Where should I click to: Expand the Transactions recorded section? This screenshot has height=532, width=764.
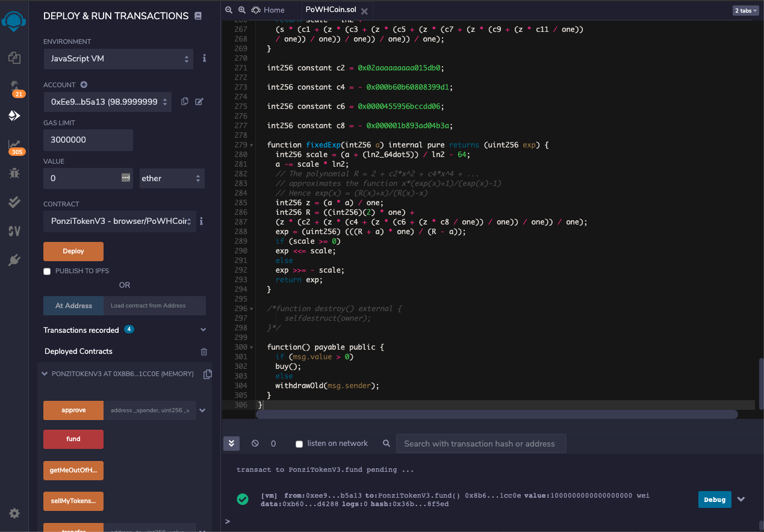(203, 330)
